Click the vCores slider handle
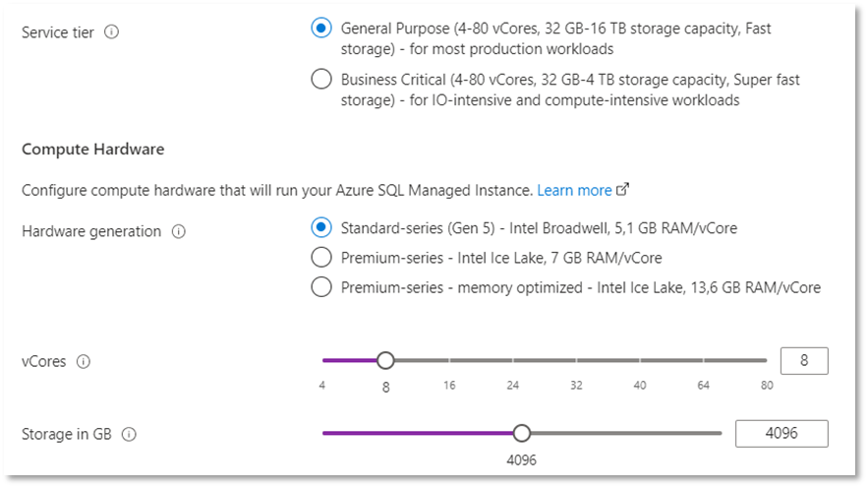 click(385, 361)
